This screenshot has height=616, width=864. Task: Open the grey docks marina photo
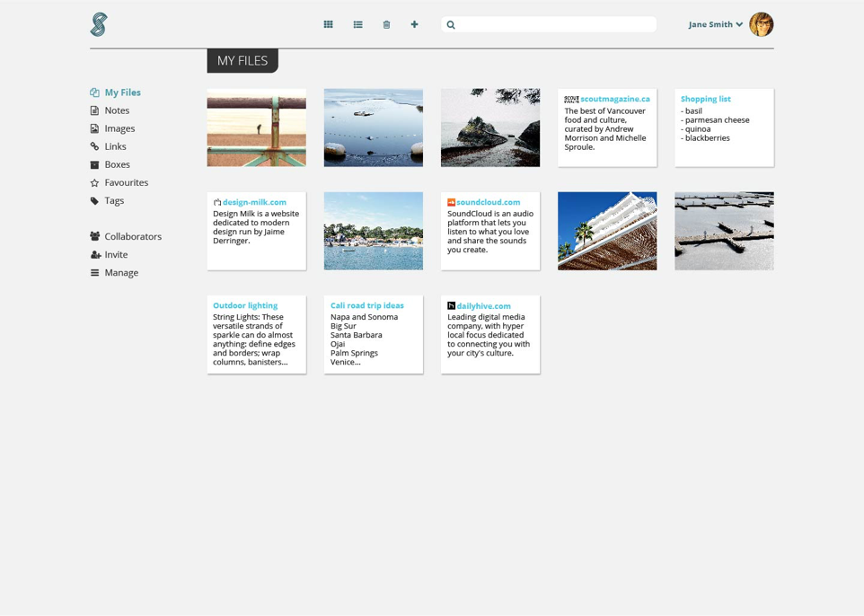[724, 231]
